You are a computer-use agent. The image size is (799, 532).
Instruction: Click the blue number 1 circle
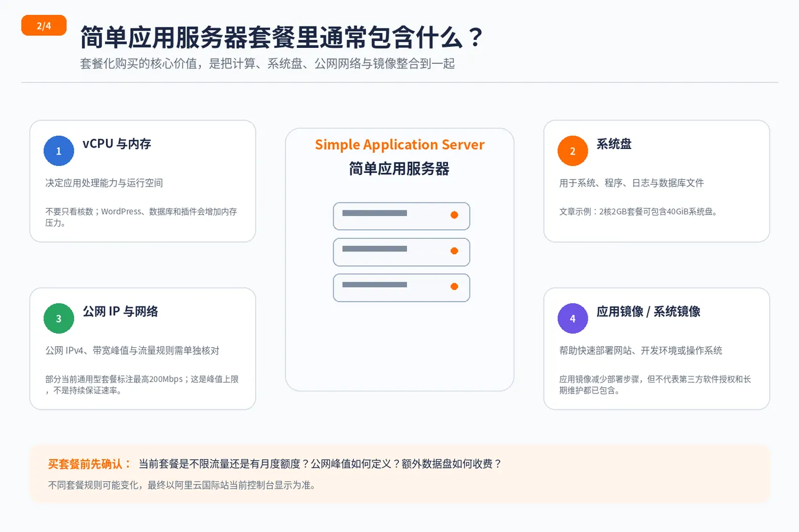coord(59,151)
